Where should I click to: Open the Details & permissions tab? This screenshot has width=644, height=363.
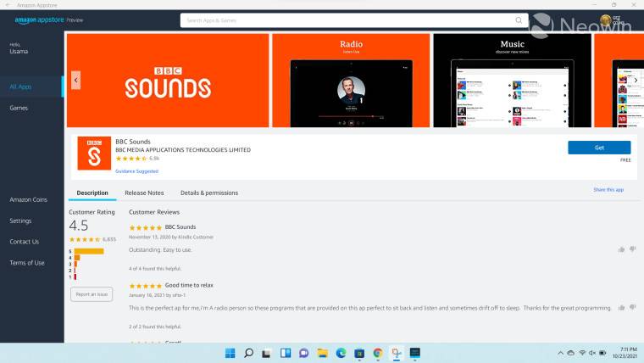pos(209,193)
